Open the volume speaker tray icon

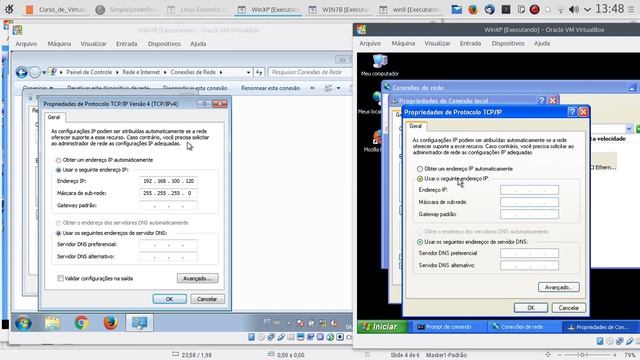(573, 9)
